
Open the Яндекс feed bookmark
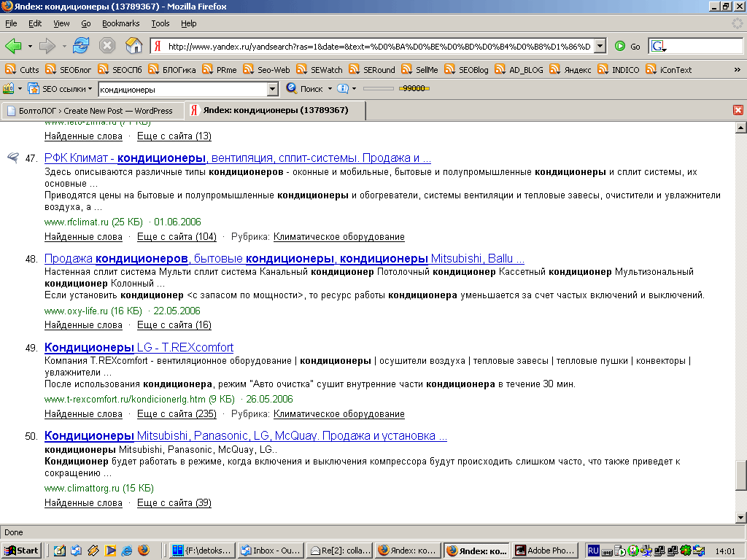(570, 69)
